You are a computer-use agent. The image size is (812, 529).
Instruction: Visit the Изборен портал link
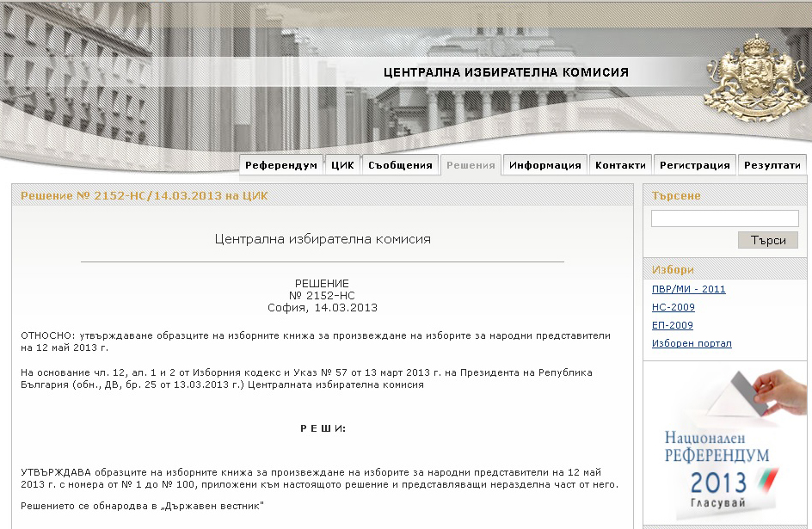point(692,343)
